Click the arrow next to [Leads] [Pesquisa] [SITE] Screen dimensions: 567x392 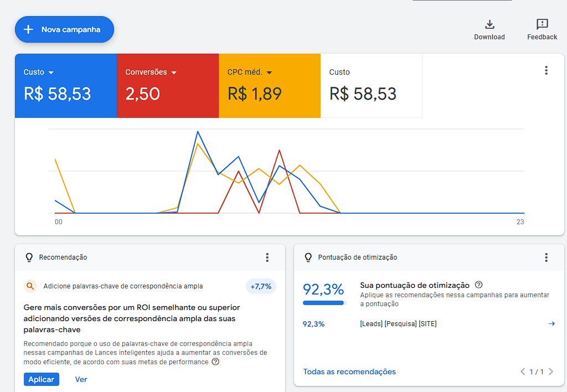tap(551, 324)
